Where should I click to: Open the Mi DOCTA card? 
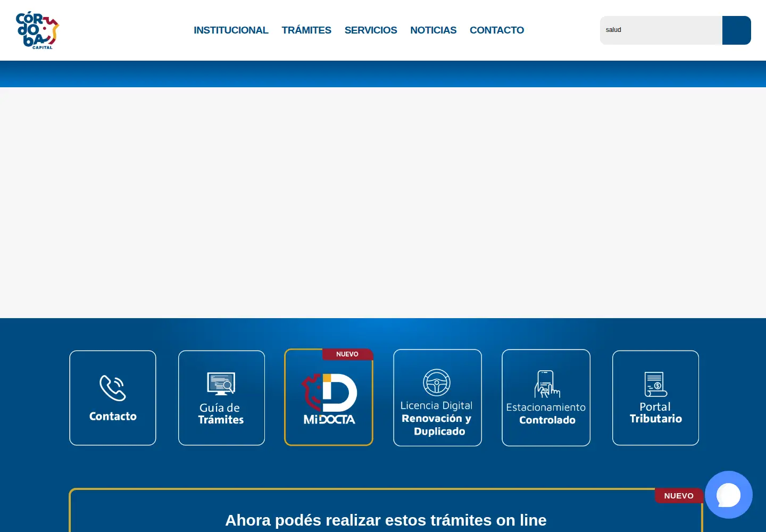pyautogui.click(x=329, y=397)
